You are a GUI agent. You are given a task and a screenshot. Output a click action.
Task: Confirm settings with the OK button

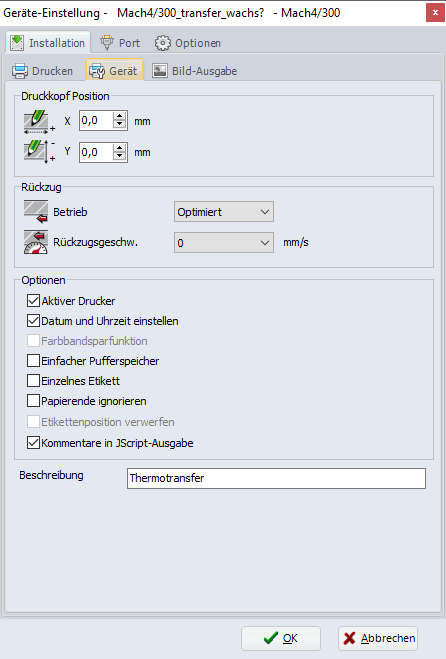(x=281, y=638)
